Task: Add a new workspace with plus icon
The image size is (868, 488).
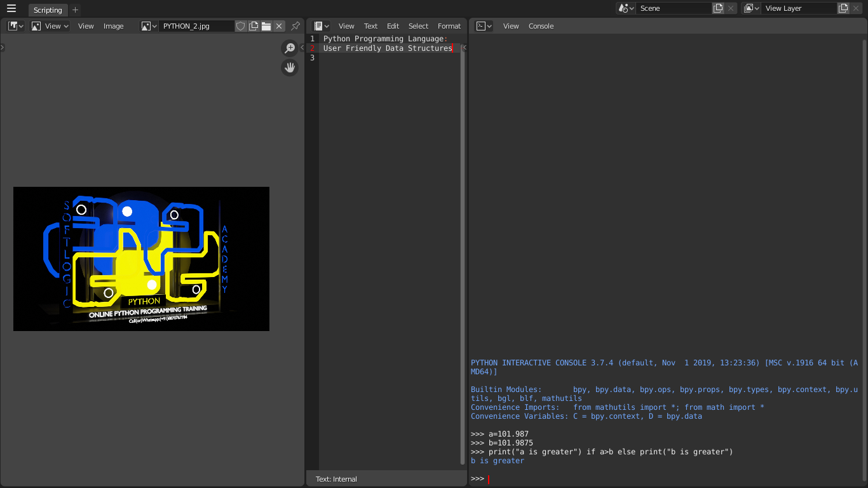Action: [x=76, y=10]
